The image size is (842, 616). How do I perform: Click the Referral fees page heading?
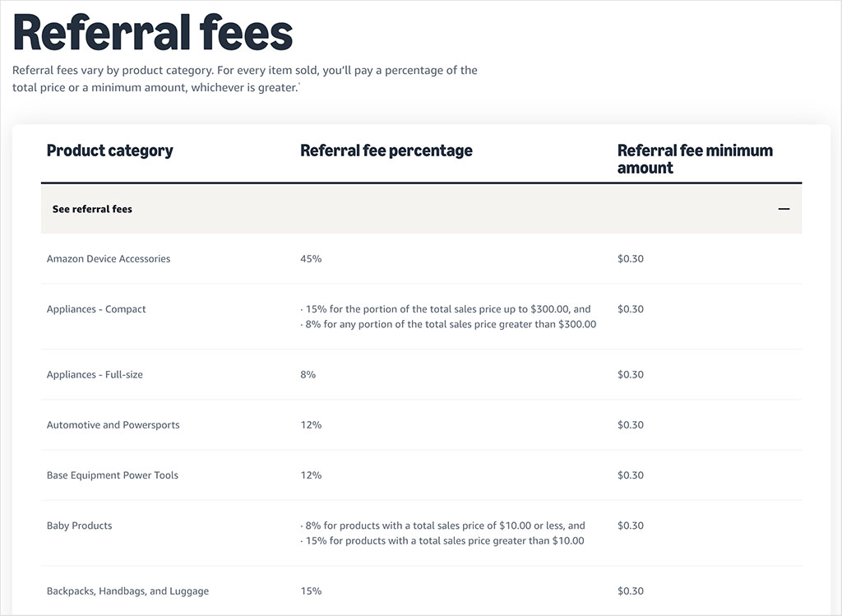tap(151, 33)
